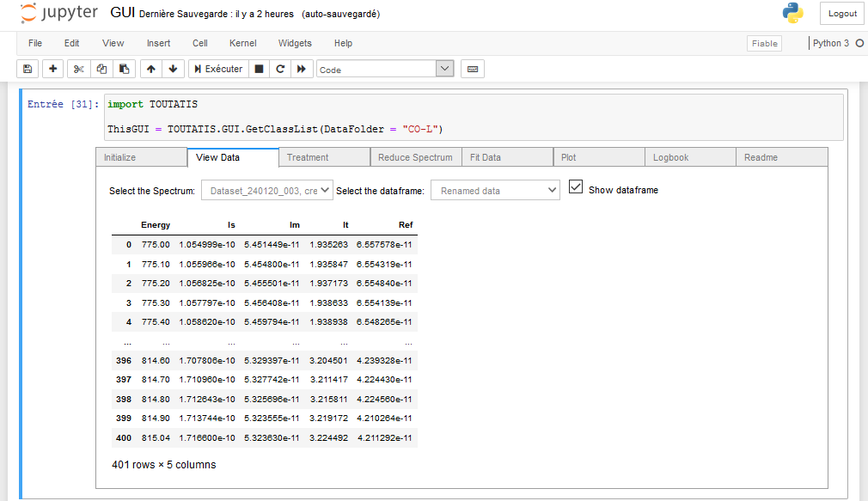Screen dimensions: 868x501
Task: Click the Python logo icon
Action: coord(792,13)
